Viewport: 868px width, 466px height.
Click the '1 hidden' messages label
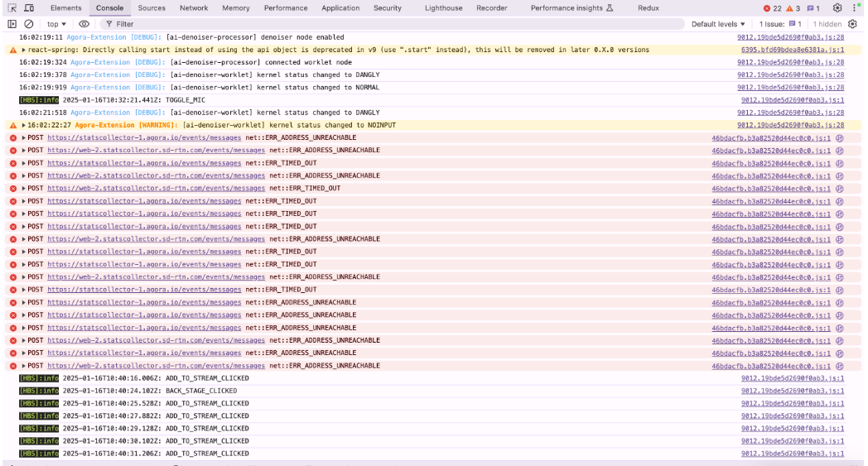pyautogui.click(x=827, y=24)
